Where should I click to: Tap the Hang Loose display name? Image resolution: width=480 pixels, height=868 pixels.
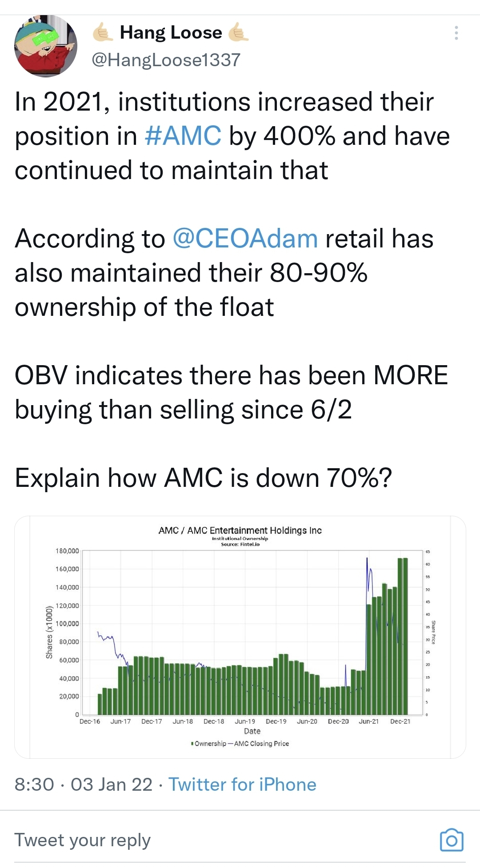coord(171,33)
